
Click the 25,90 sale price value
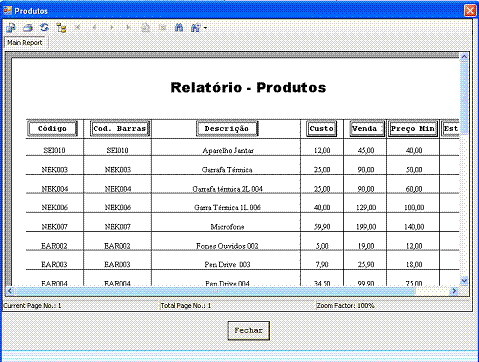(366, 264)
